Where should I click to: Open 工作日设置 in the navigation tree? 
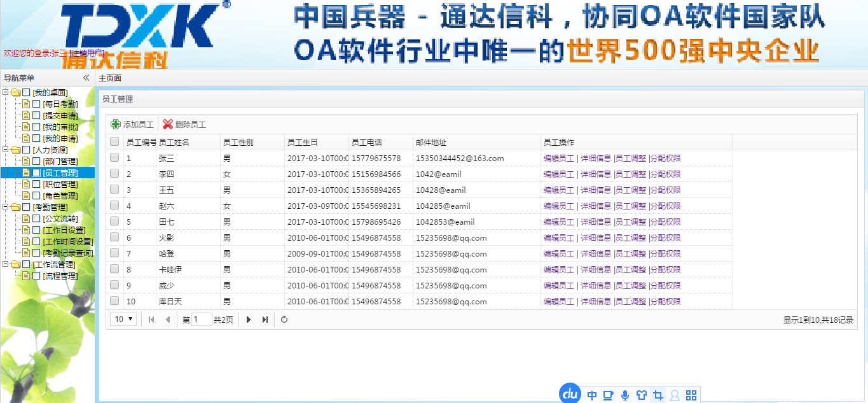coord(64,230)
